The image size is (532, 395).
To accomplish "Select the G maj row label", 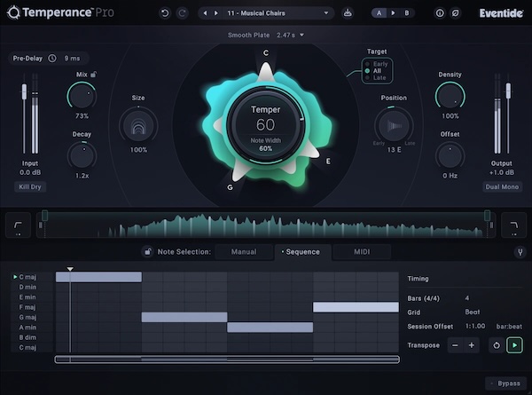I will 27,317.
